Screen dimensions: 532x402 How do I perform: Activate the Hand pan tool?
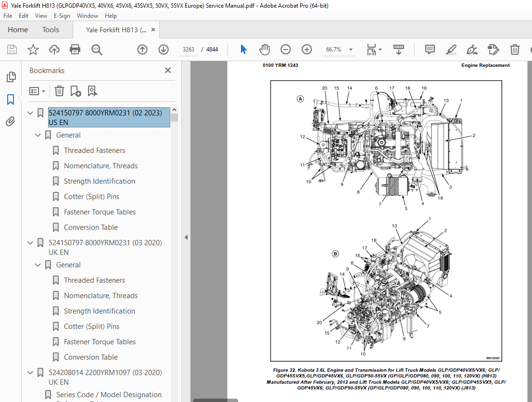(264, 50)
